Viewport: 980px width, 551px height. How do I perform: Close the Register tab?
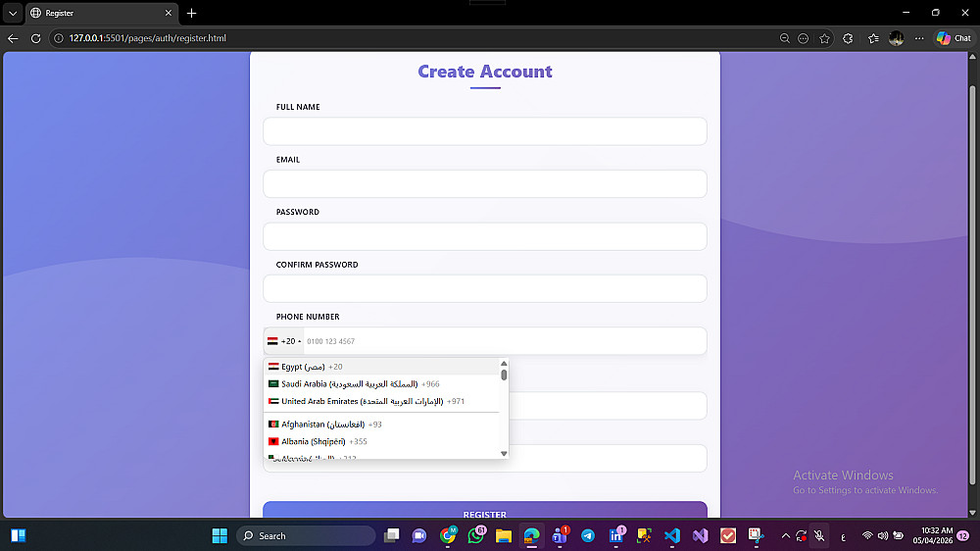tap(169, 13)
